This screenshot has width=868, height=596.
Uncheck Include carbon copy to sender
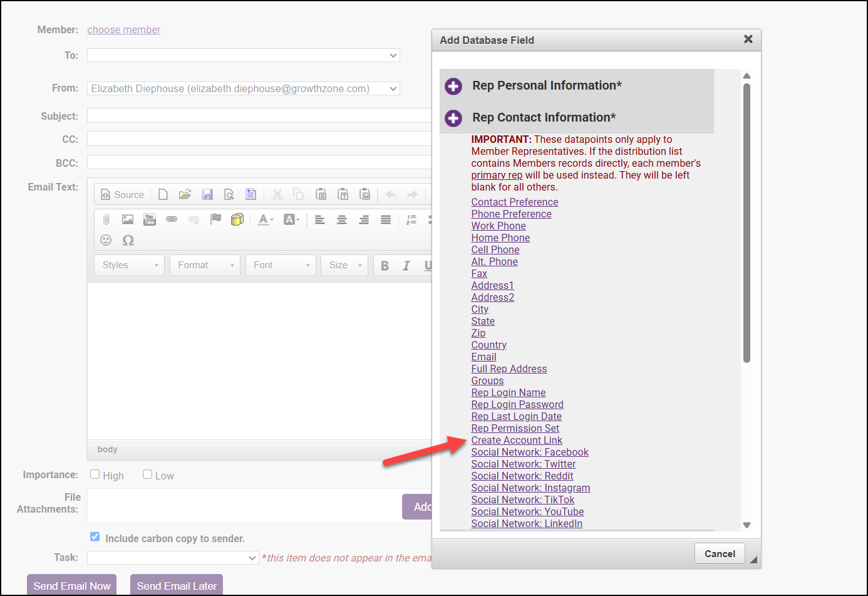coord(95,536)
